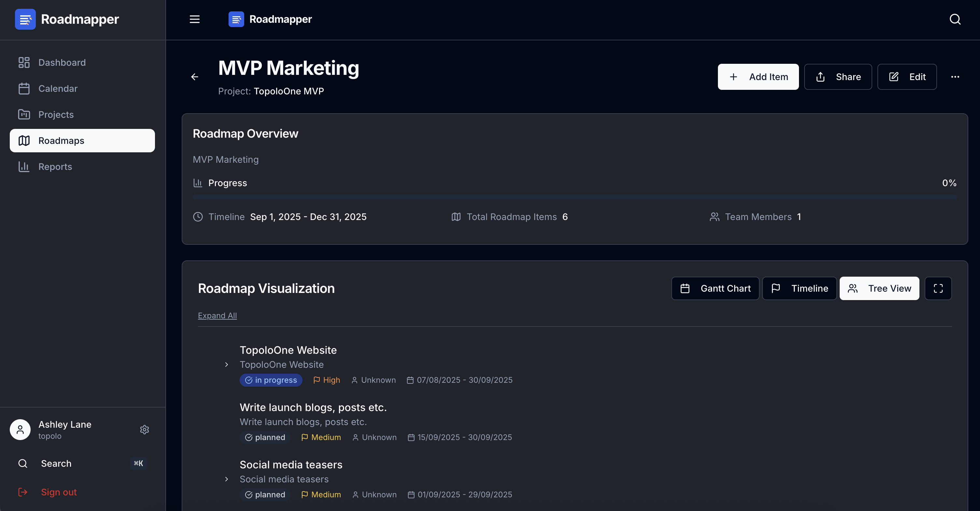The width and height of the screenshot is (980, 511).
Task: Navigate to Reports in sidebar
Action: pyautogui.click(x=55, y=167)
